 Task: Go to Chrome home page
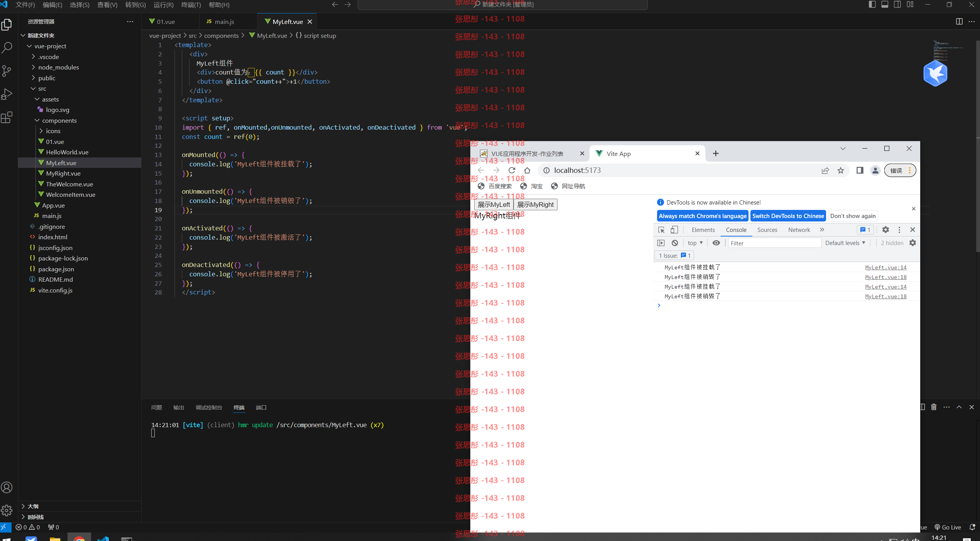527,171
